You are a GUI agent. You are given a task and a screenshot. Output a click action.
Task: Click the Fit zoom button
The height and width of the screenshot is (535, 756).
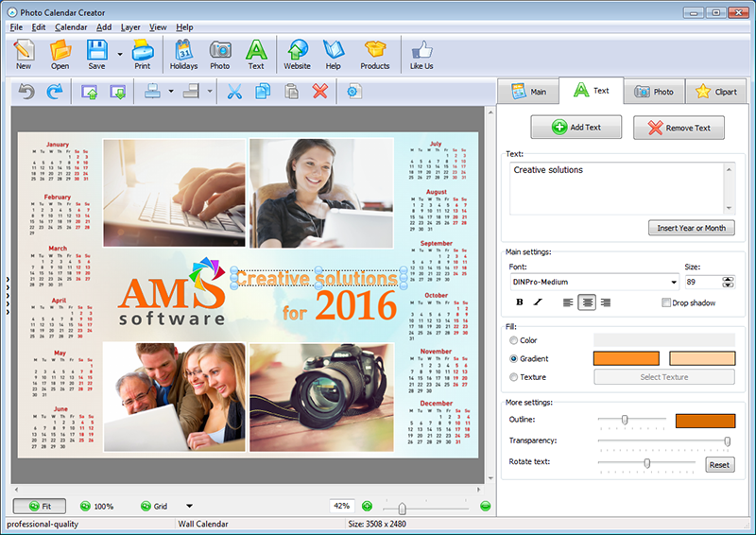(x=40, y=506)
